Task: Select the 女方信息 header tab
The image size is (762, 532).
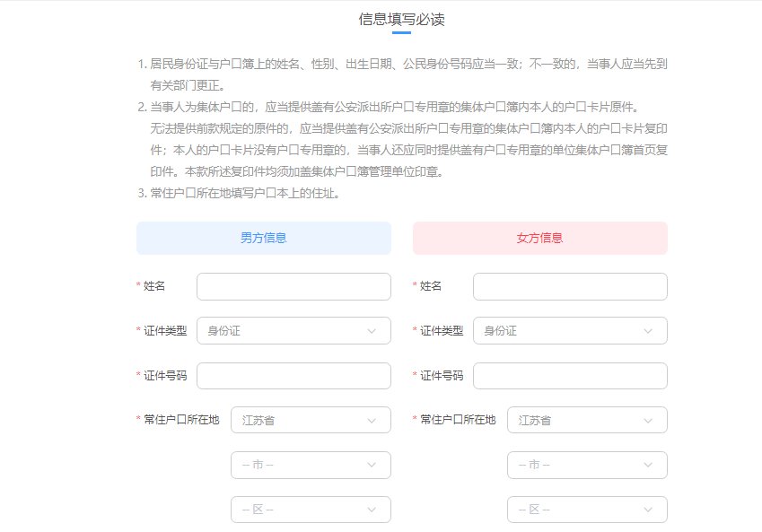Action: [x=540, y=239]
